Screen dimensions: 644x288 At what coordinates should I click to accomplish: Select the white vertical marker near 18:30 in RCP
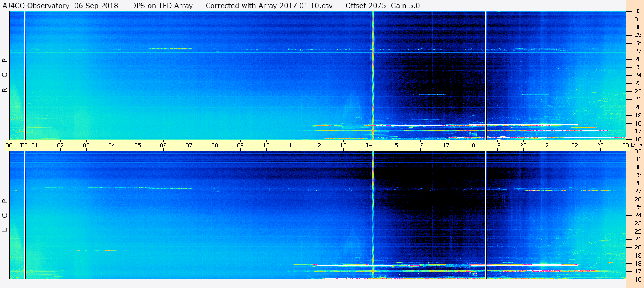pyautogui.click(x=485, y=75)
